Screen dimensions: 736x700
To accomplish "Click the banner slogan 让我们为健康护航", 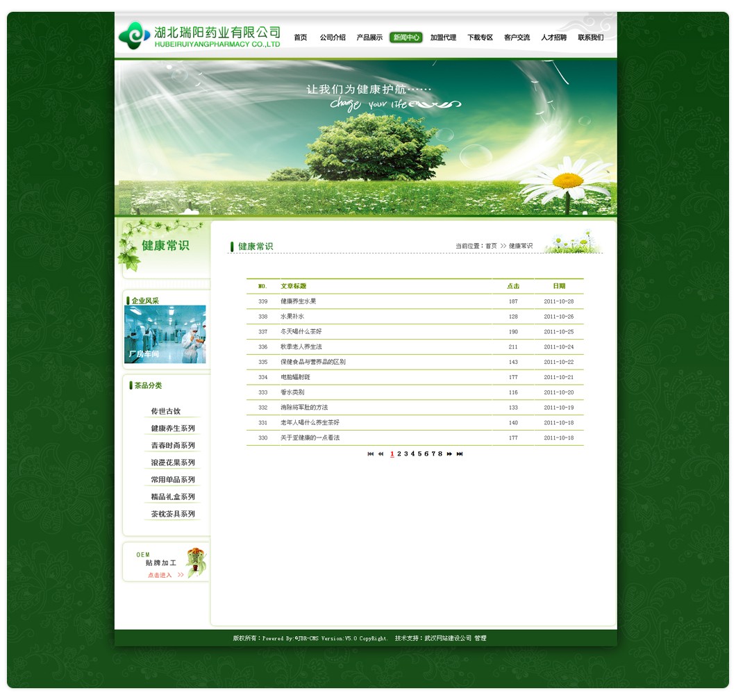I will pyautogui.click(x=369, y=89).
